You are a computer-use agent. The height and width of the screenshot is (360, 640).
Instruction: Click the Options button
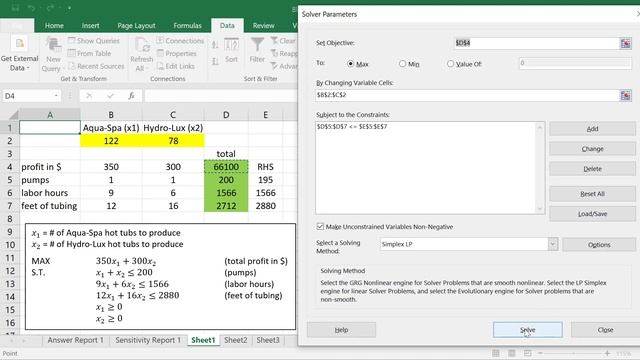tap(599, 245)
